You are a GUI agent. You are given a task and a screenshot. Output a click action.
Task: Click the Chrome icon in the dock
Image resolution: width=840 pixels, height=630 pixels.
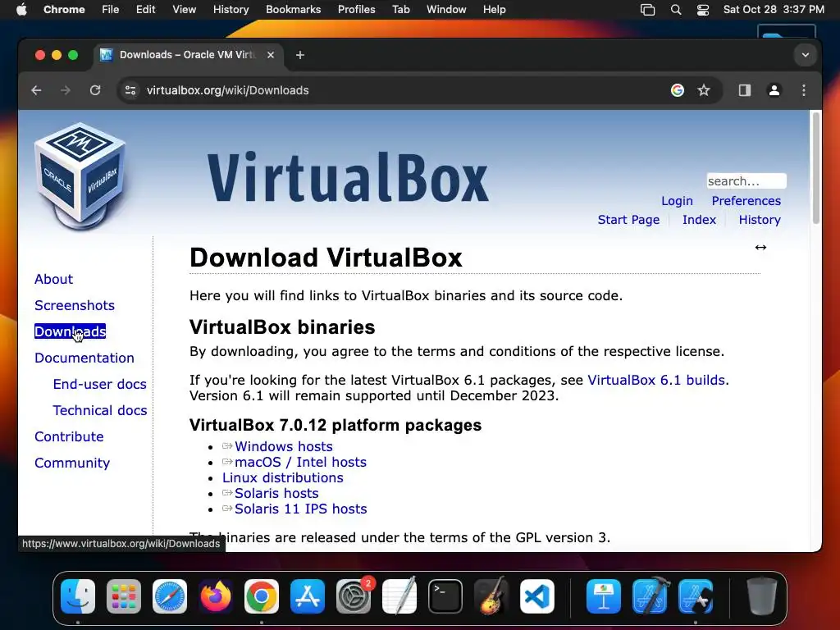262,596
